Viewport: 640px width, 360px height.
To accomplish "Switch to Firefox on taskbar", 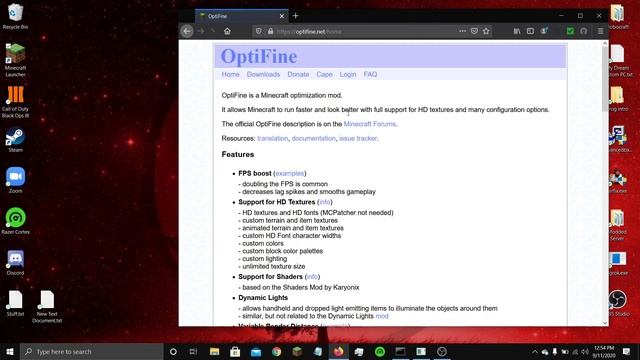I will pos(338,351).
